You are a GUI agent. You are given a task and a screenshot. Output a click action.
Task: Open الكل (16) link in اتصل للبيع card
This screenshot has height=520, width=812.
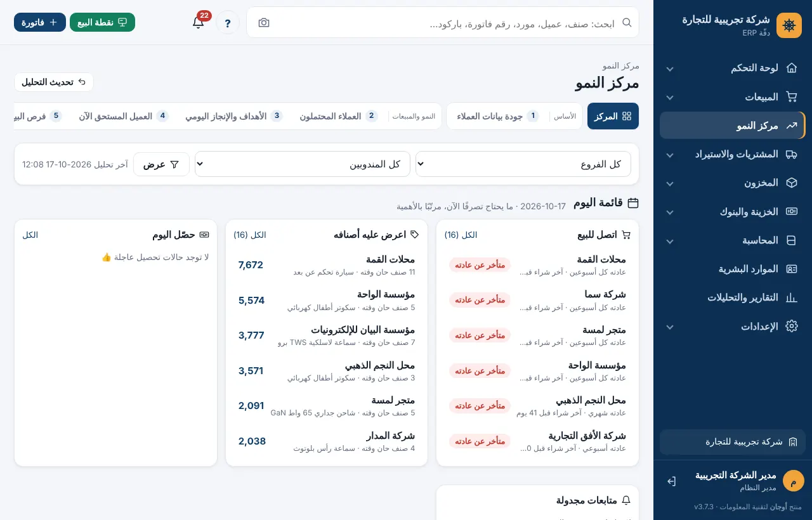tap(461, 235)
